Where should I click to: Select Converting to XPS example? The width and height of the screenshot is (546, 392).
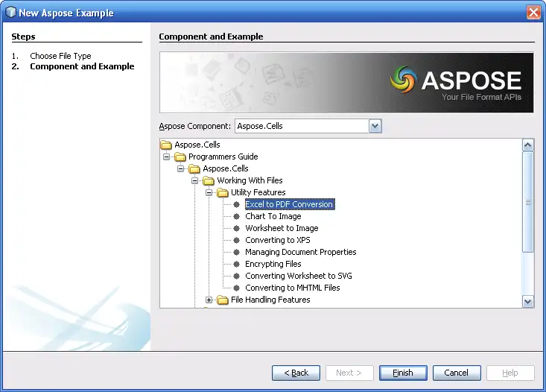278,240
